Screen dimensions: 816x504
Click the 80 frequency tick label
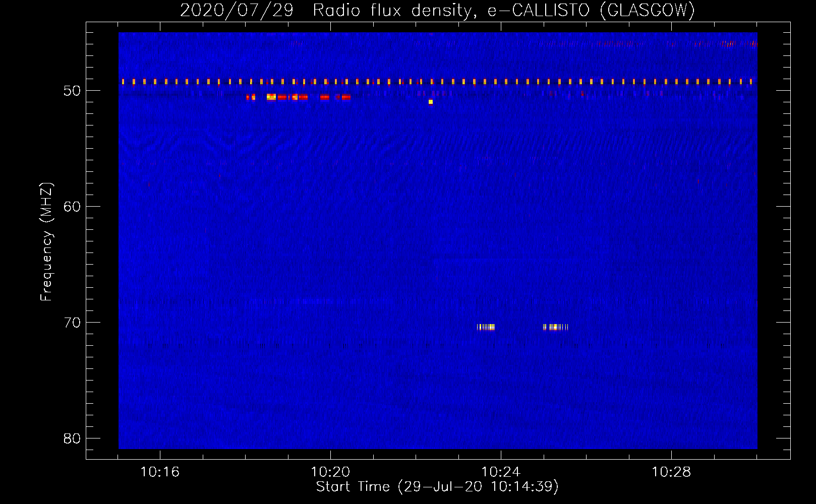72,438
